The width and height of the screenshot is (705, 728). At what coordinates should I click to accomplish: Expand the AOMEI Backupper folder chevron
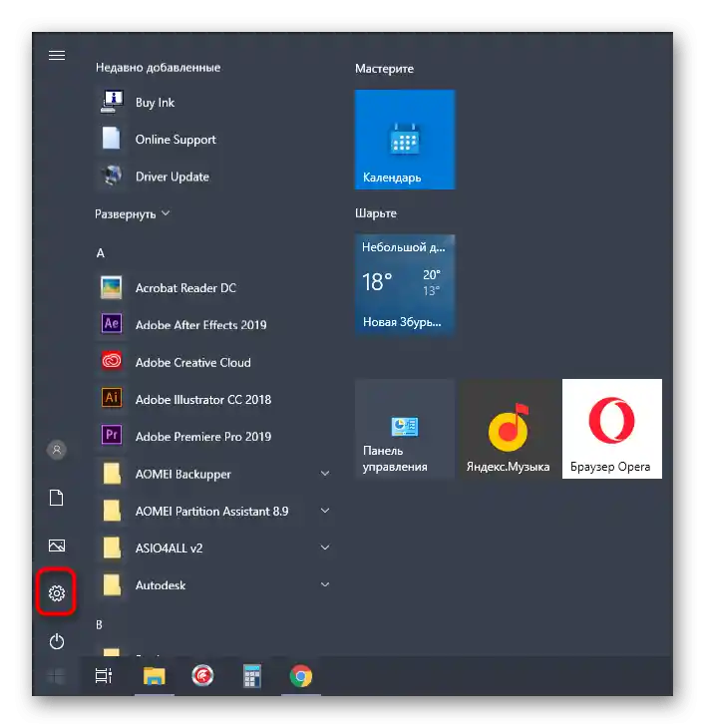[x=325, y=474]
